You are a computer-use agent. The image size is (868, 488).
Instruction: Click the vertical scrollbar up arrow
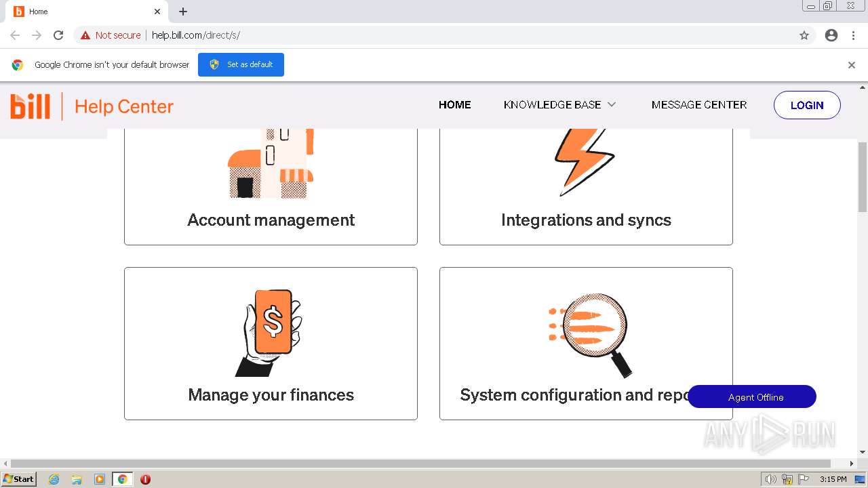(863, 87)
